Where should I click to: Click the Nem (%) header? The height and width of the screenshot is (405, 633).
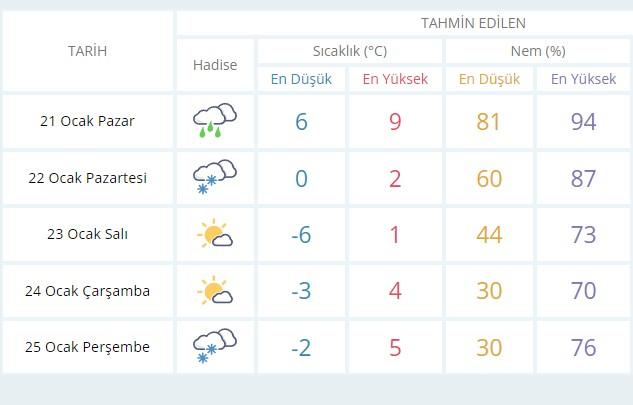[x=538, y=51]
